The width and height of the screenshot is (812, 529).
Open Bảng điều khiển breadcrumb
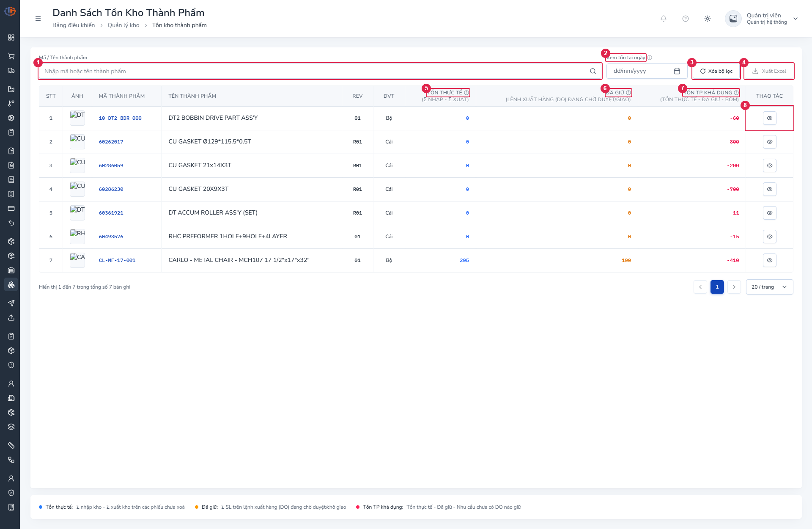tap(74, 25)
